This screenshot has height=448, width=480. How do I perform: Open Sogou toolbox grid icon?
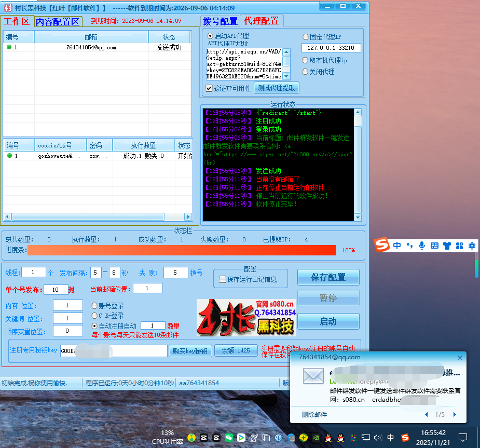[459, 246]
